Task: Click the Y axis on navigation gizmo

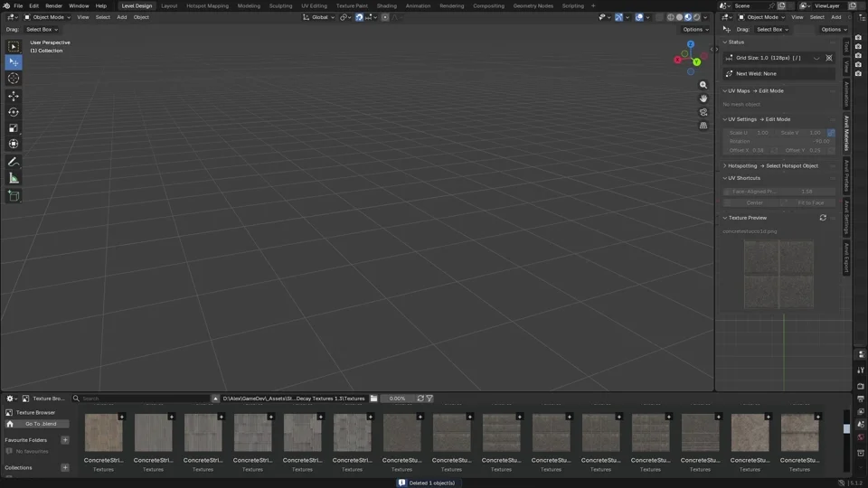Action: point(696,62)
